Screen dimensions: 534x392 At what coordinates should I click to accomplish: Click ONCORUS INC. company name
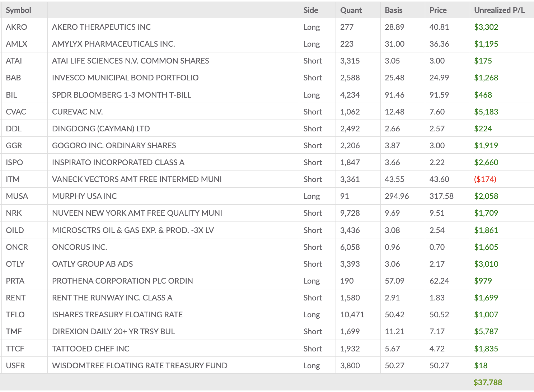80,247
